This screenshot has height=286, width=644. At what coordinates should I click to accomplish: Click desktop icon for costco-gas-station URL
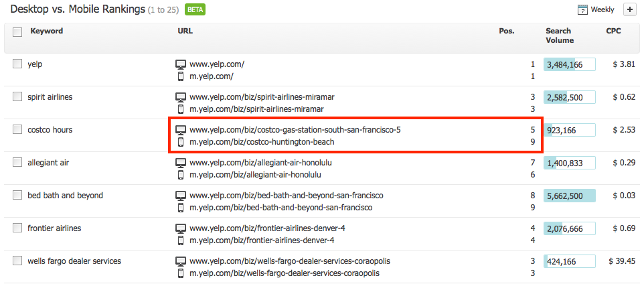click(181, 130)
